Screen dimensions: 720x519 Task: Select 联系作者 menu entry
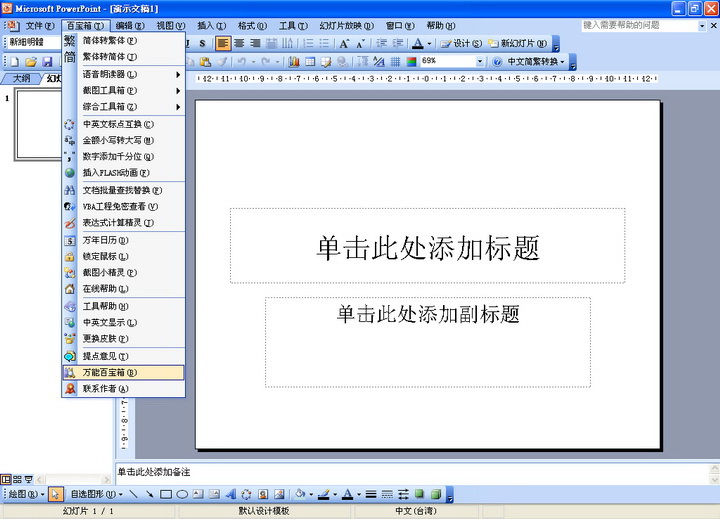(124, 389)
